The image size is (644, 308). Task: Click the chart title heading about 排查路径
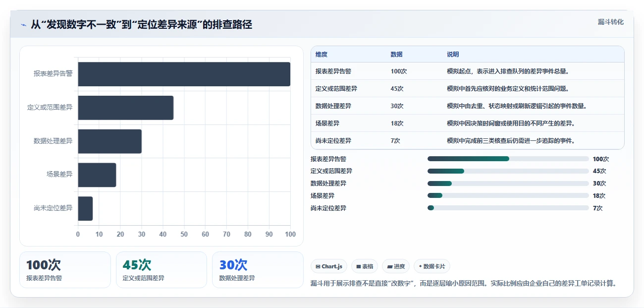coord(141,25)
